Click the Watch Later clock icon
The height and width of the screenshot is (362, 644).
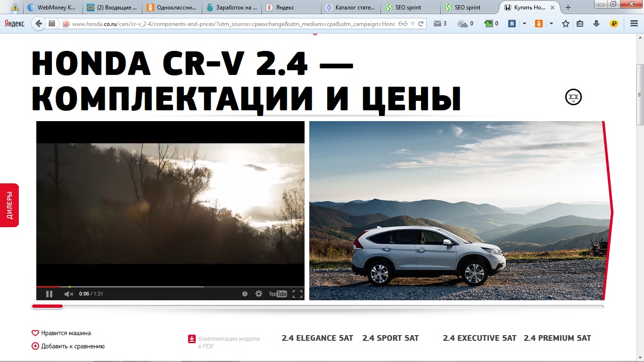pyautogui.click(x=245, y=294)
